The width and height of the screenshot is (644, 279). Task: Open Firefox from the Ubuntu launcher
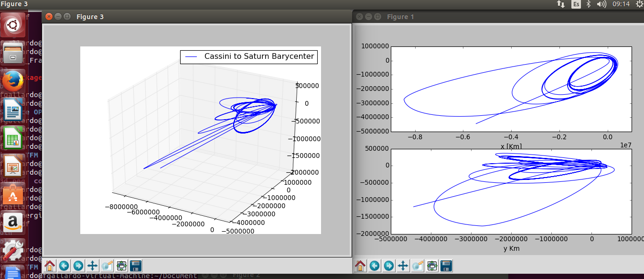[x=12, y=80]
